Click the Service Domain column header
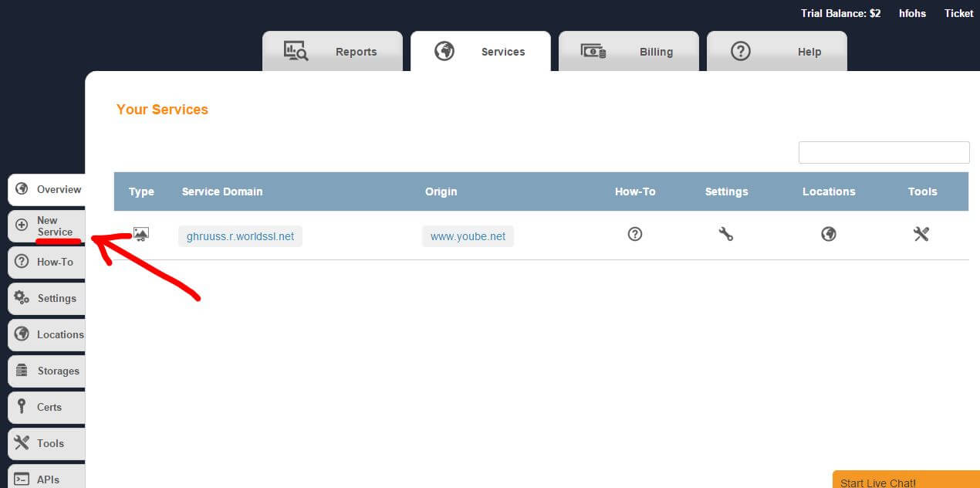This screenshot has height=488, width=980. [x=222, y=191]
